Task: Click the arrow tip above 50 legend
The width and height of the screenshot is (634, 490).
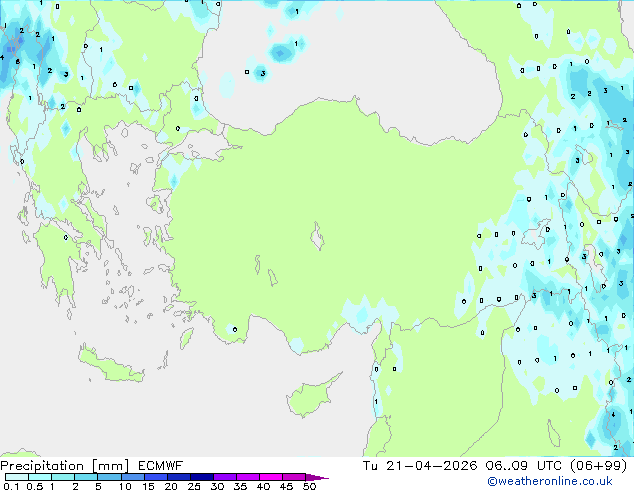Action: click(x=317, y=477)
